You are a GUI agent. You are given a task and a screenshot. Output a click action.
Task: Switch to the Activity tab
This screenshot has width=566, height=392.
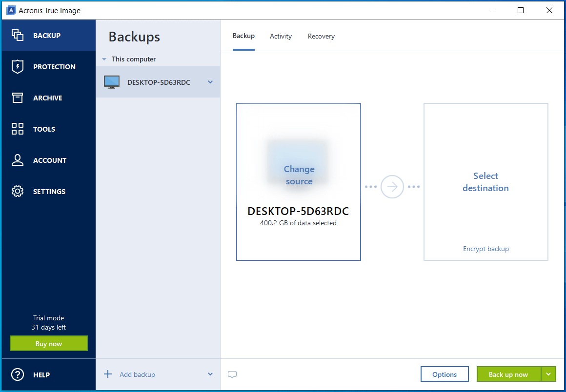click(x=281, y=36)
